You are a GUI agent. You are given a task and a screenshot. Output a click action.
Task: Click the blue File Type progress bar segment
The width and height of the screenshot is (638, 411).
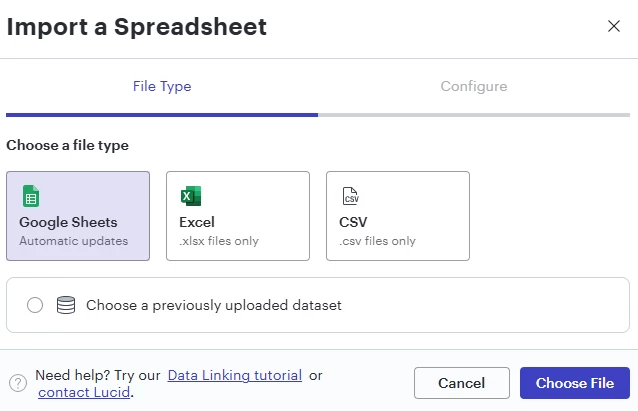point(162,115)
